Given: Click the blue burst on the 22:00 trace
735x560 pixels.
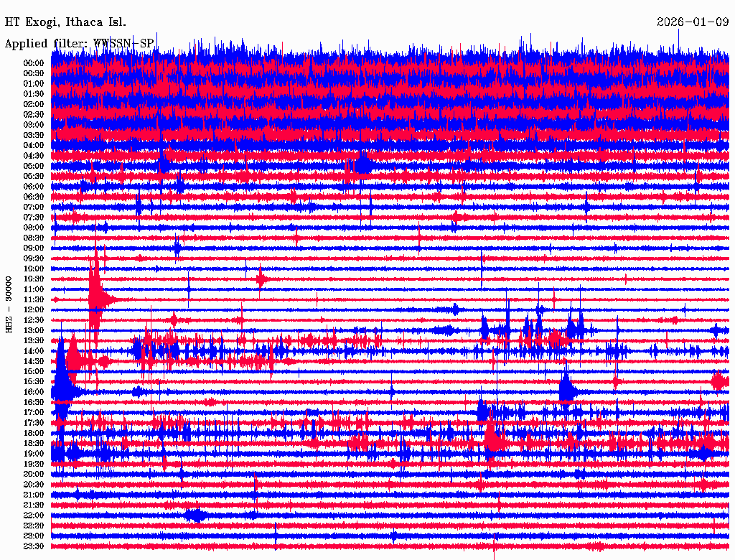Looking at the screenshot, I should 195,515.
